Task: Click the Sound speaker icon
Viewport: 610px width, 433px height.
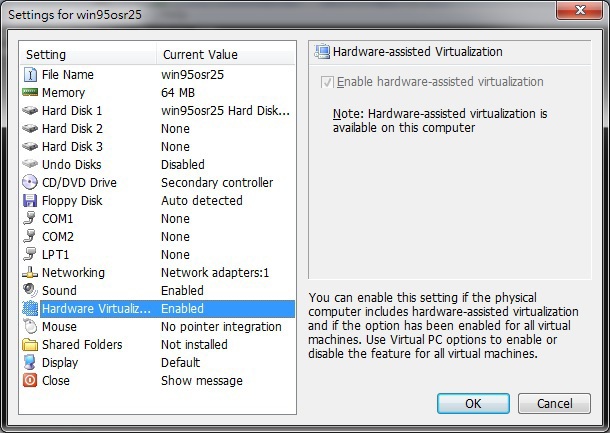Action: (30, 290)
